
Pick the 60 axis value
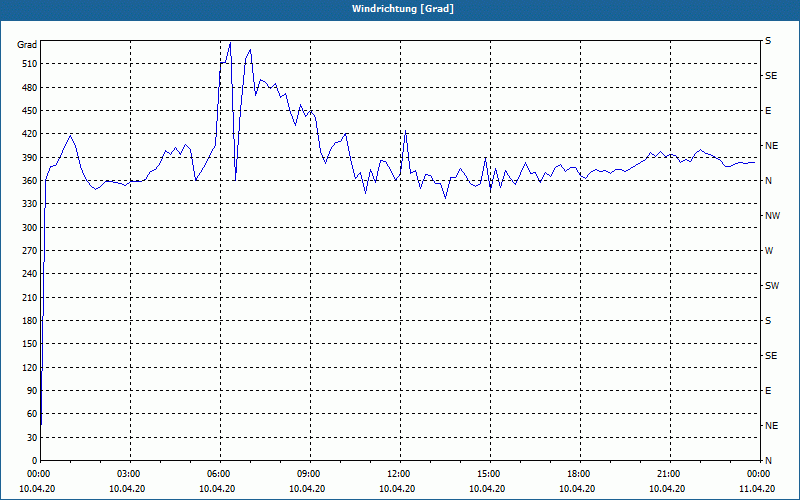point(33,414)
